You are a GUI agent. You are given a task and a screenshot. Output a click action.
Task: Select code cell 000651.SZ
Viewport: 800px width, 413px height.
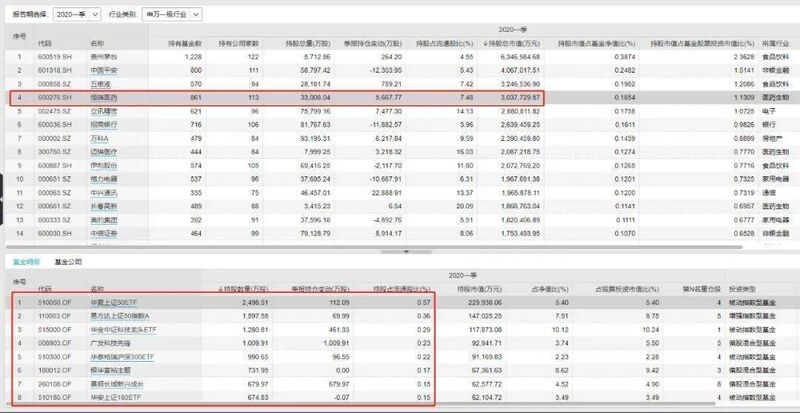(53, 179)
